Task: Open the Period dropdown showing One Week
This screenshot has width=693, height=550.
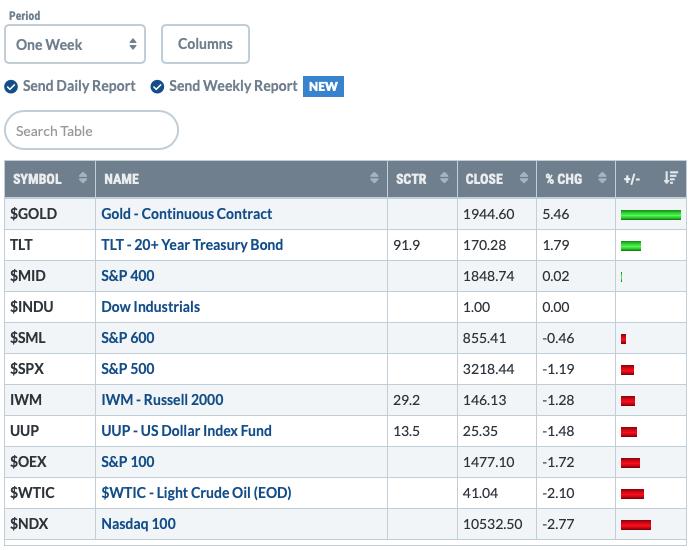Action: click(x=75, y=44)
